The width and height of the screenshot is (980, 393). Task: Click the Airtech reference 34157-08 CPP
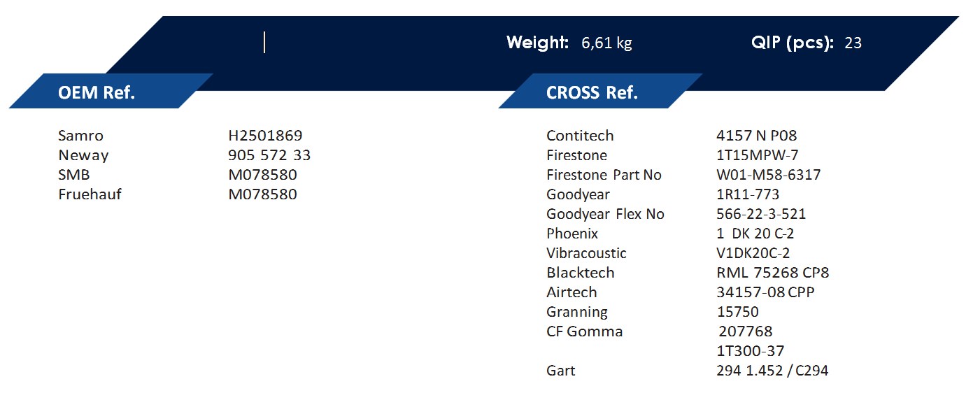click(765, 292)
